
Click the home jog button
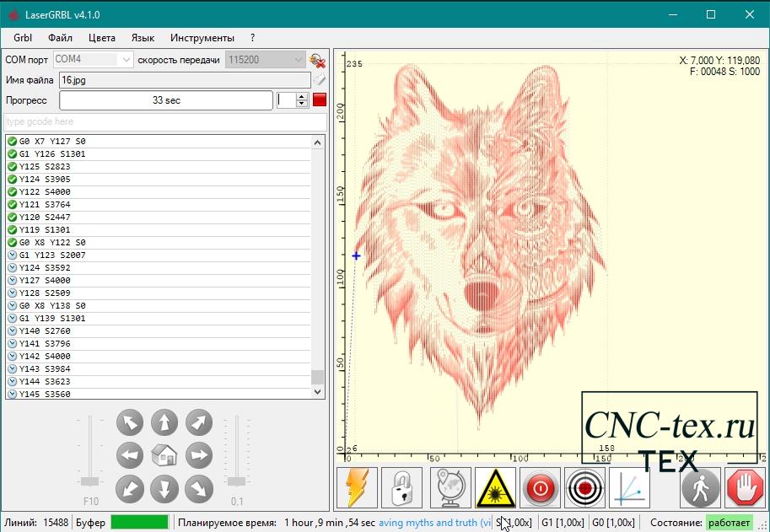click(x=164, y=455)
